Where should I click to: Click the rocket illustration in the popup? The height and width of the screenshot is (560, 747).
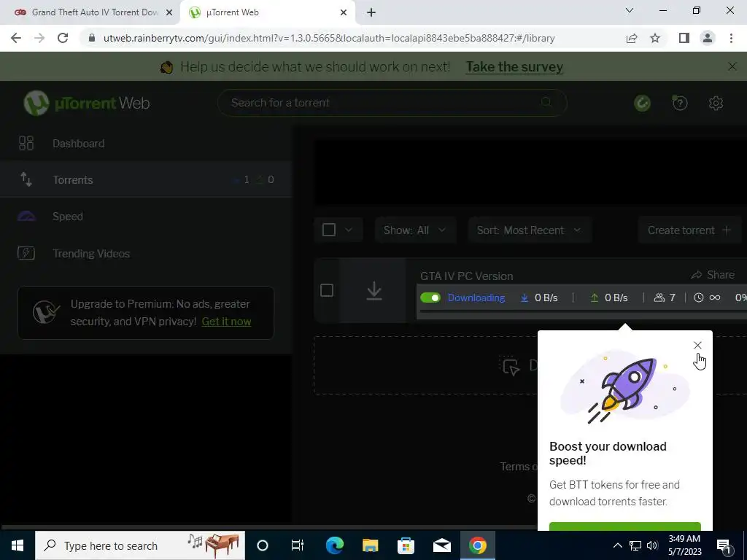pos(624,389)
